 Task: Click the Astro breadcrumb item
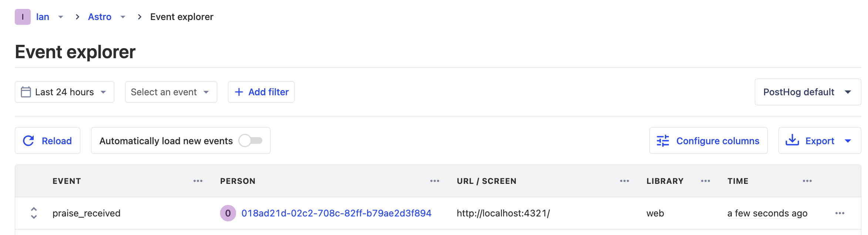coord(100,17)
